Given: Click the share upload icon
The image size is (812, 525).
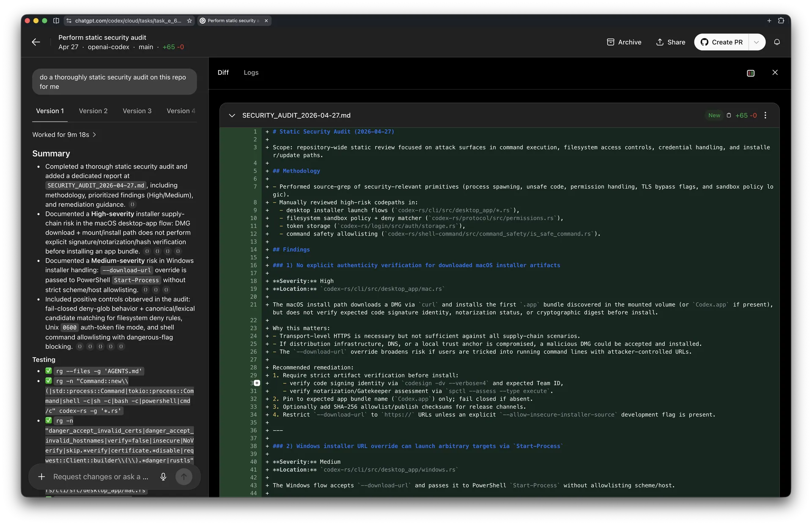Looking at the screenshot, I should tap(660, 42).
